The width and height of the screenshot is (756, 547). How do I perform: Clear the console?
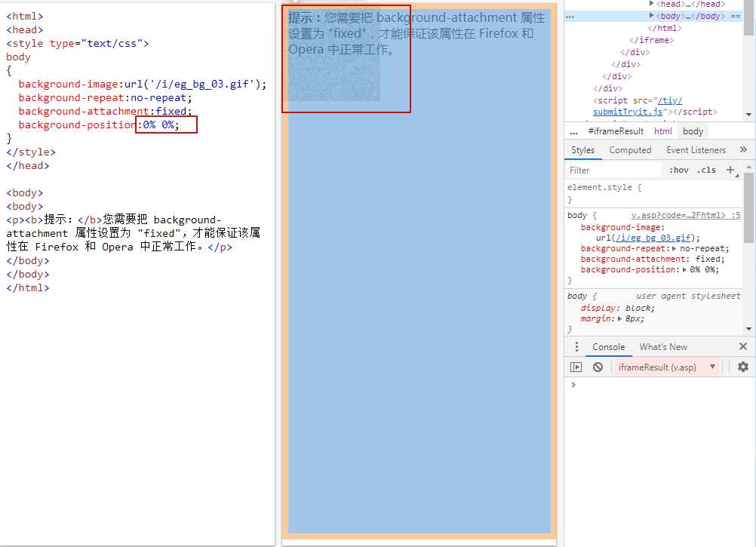point(598,367)
